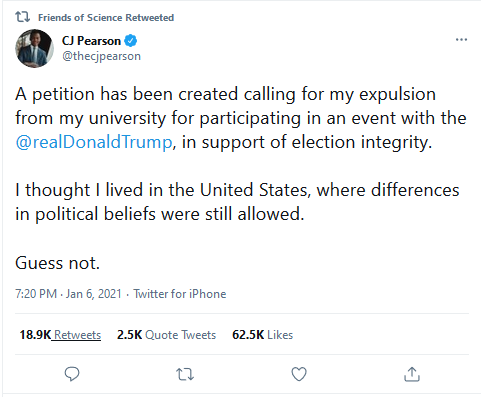Open the CJ Pearson display name

point(91,41)
